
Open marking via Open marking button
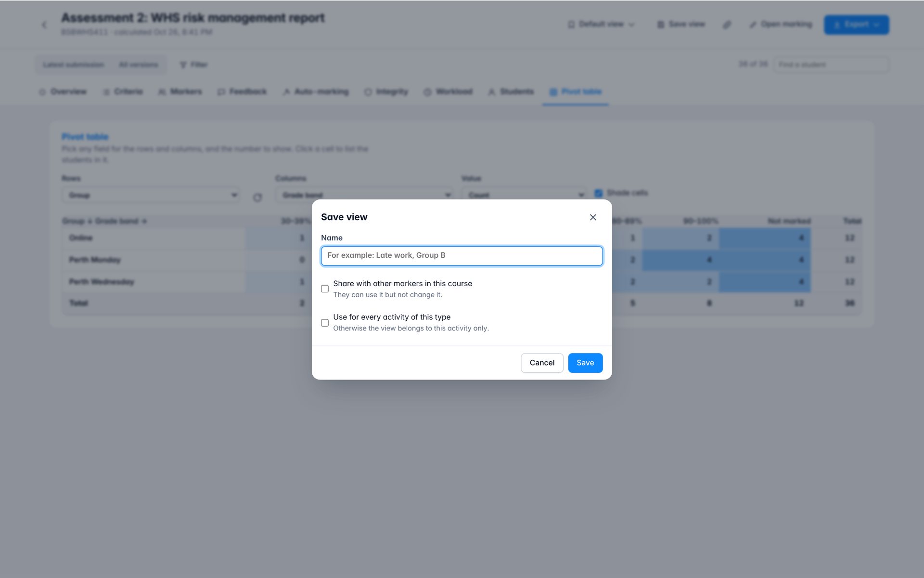781,24
